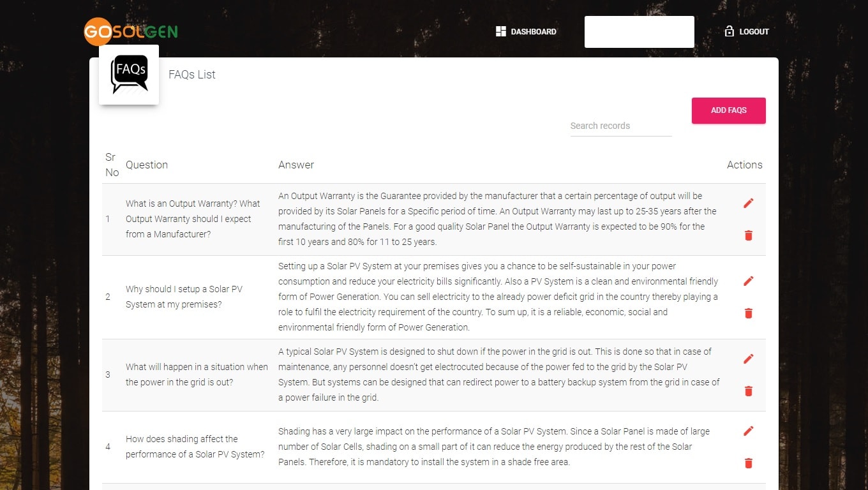Click the white box in the header
The width and height of the screenshot is (868, 490).
coord(640,32)
